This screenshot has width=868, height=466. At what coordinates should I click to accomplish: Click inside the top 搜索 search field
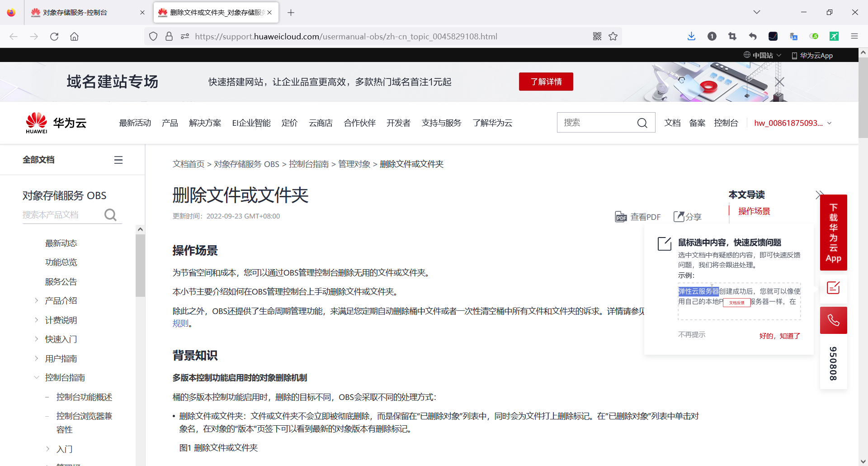coord(597,122)
